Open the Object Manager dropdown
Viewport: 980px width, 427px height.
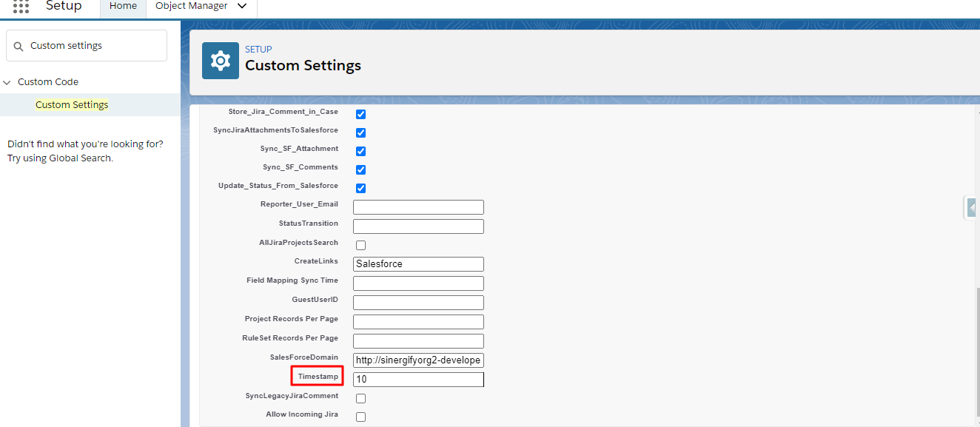tap(241, 5)
